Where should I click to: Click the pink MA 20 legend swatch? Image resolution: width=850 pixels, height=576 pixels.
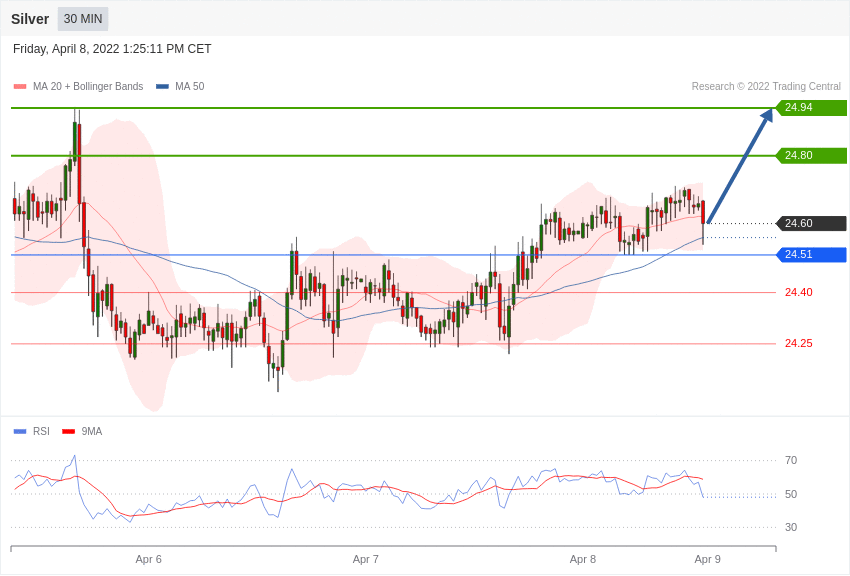(20, 87)
